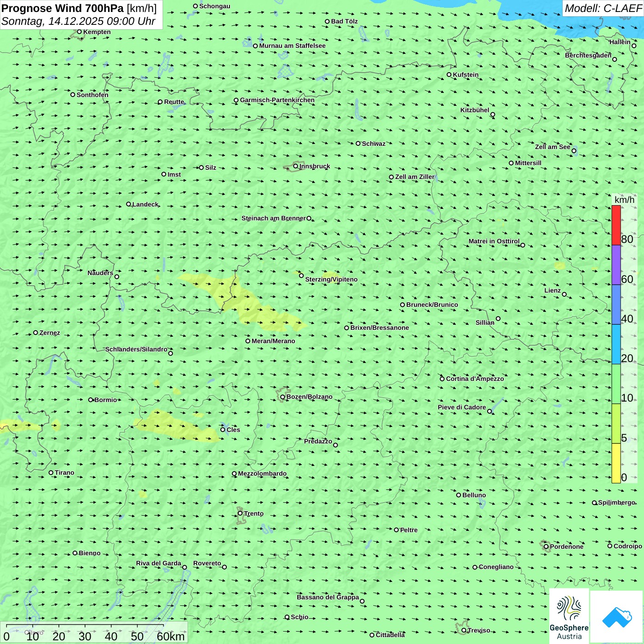Click the Steinach am Brenner label
644x644 pixels.
pos(273,218)
